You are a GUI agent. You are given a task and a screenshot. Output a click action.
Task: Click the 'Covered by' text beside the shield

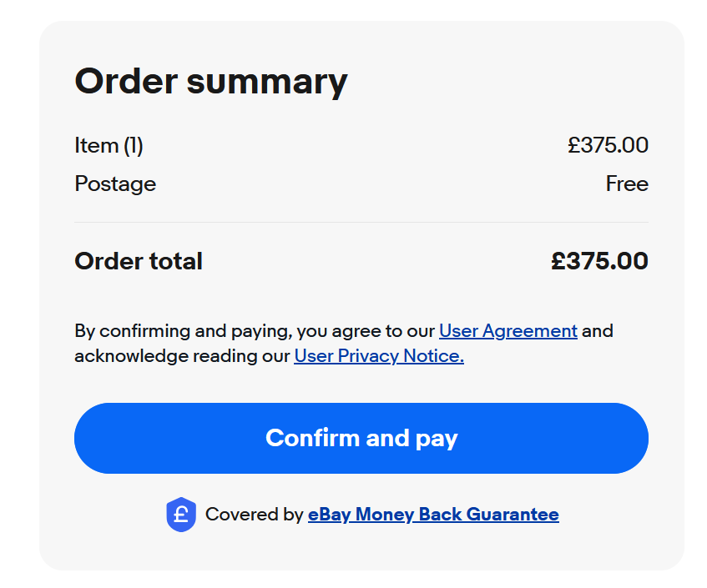[x=254, y=515]
